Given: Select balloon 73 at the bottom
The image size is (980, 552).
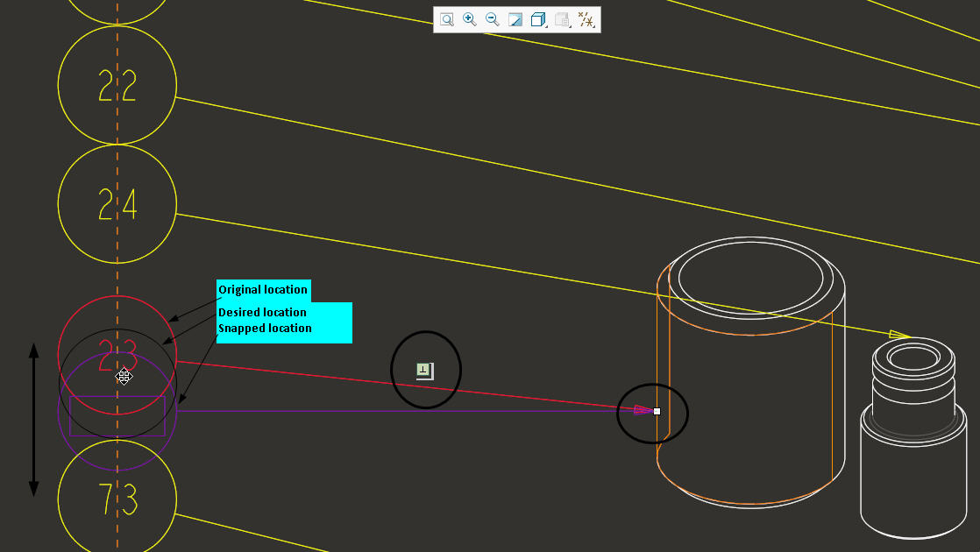Looking at the screenshot, I should [117, 497].
